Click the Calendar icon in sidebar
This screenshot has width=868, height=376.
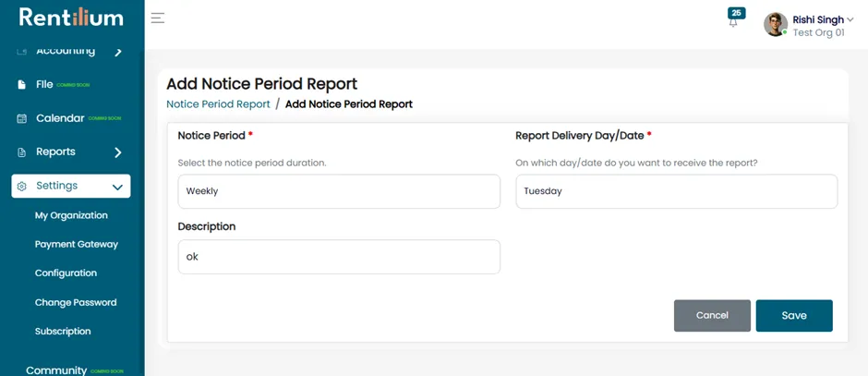[21, 118]
